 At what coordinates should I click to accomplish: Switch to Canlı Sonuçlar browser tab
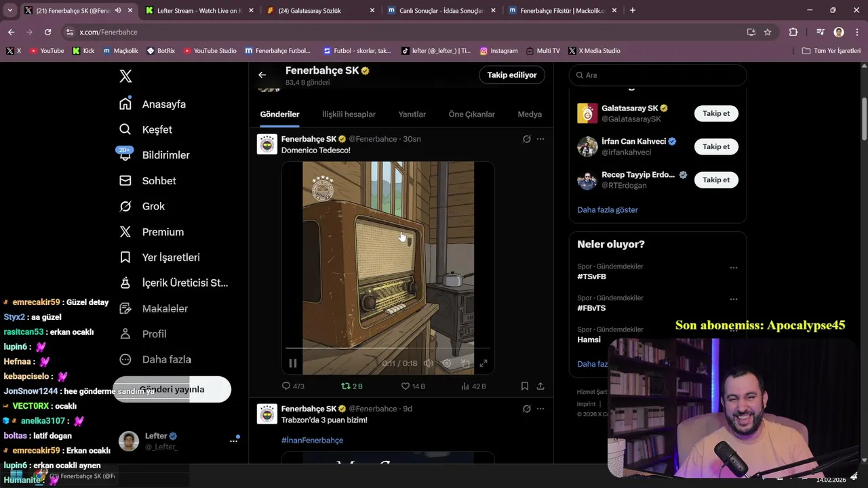click(441, 11)
